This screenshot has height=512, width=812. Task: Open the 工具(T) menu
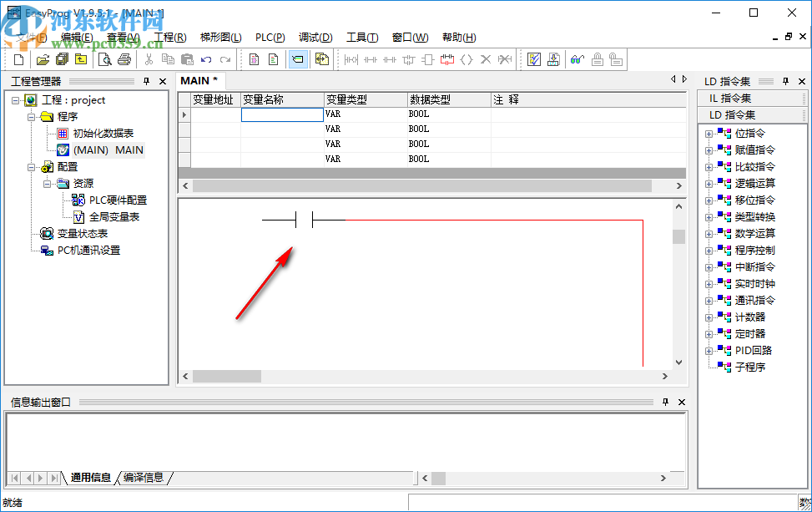362,38
